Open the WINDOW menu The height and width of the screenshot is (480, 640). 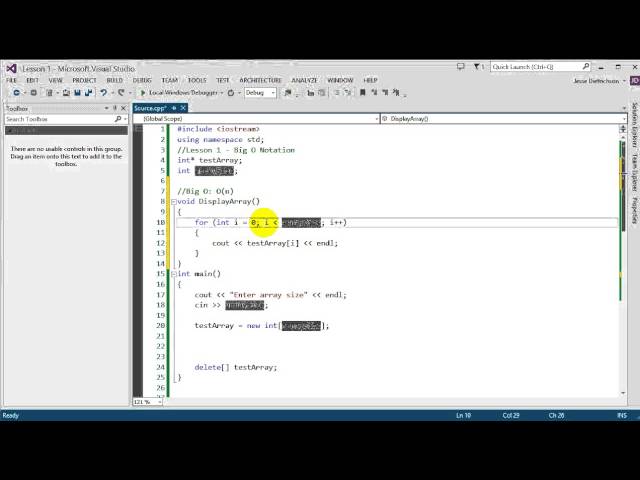(340, 80)
